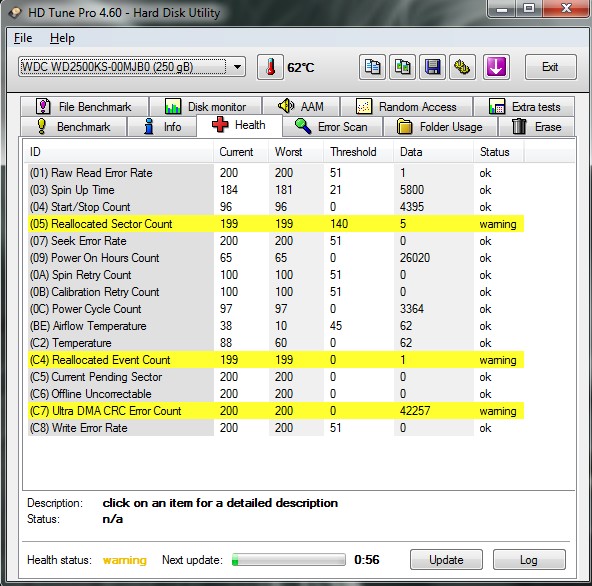The width and height of the screenshot is (592, 586).
Task: Select the Health tab
Action: [x=239, y=125]
